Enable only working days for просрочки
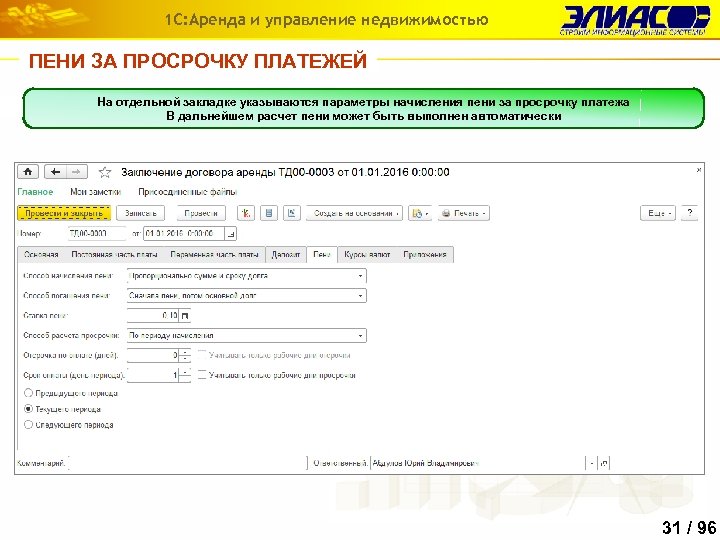Image resolution: width=720 pixels, height=540 pixels. pyautogui.click(x=202, y=375)
